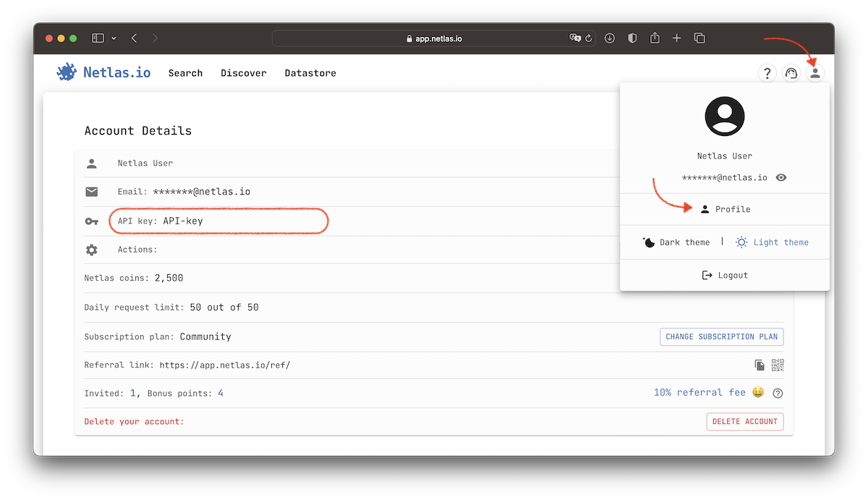The image size is (868, 500).
Task: Reveal the masked email with the eye icon
Action: pyautogui.click(x=780, y=177)
